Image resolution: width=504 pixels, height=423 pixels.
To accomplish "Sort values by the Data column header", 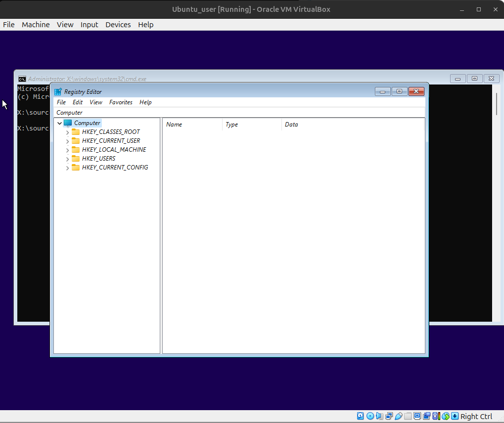I will (353, 125).
